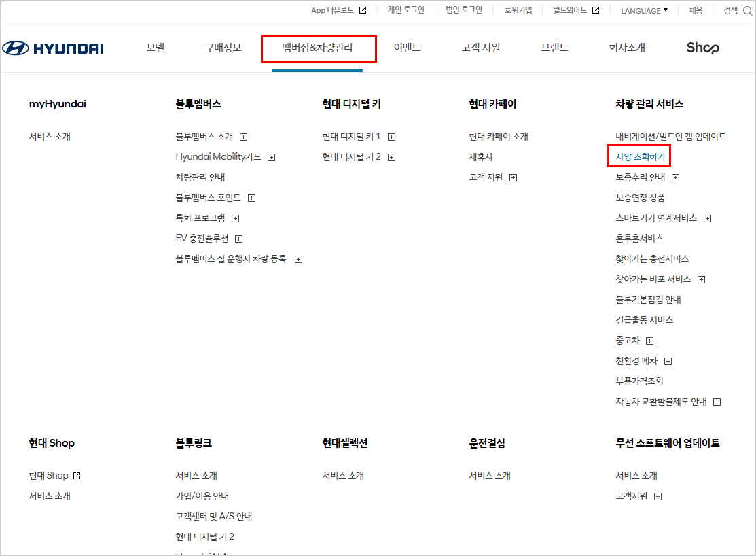This screenshot has width=756, height=556.
Task: Open search using the magnifier icon
Action: 749,11
